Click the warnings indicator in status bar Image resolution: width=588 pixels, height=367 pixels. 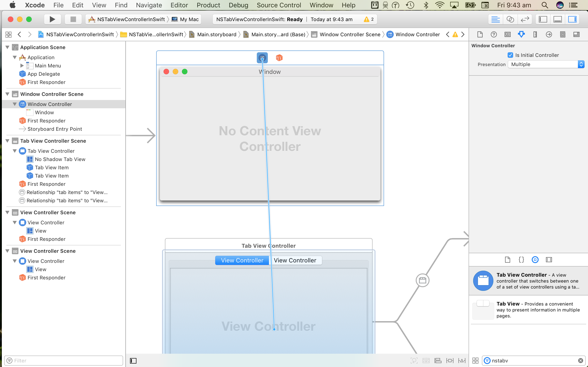point(369,19)
